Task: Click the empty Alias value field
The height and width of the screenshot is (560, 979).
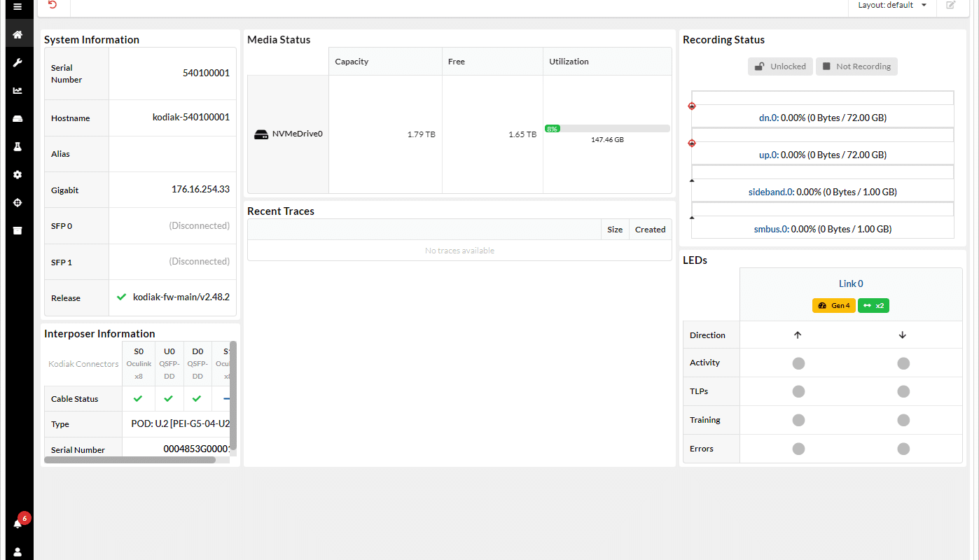Action: (x=172, y=154)
